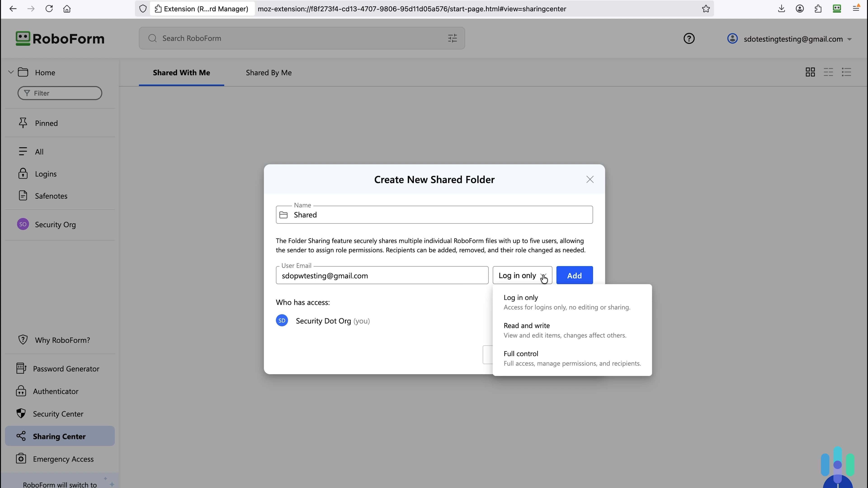Screen dimensions: 868x488
Task: Open the Security Center
Action: 58,414
